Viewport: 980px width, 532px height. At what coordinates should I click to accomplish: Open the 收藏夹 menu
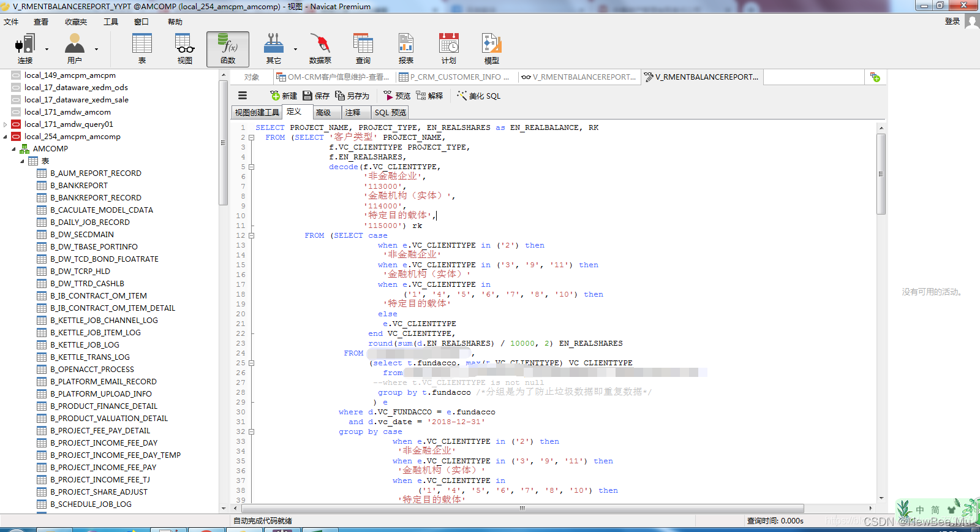[76, 21]
